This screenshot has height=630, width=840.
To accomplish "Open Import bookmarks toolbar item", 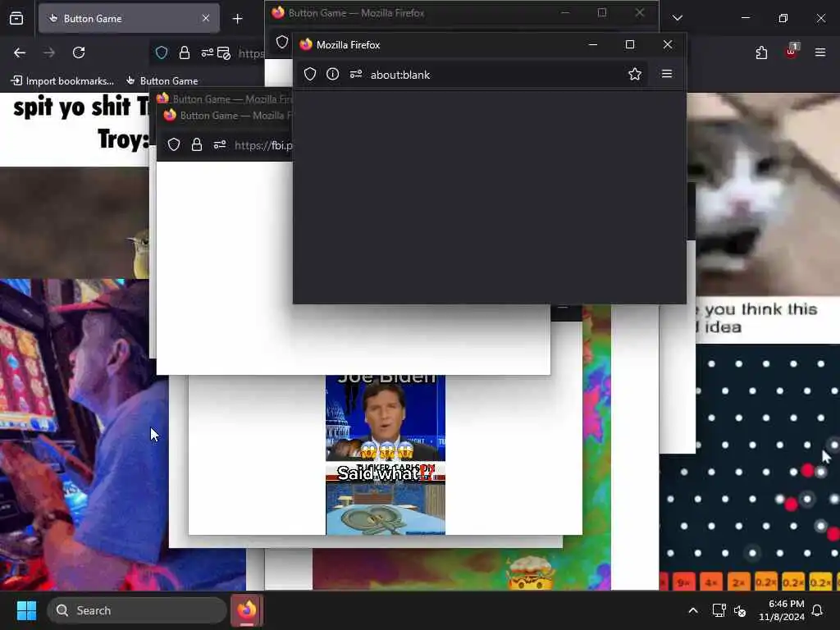I will click(62, 81).
